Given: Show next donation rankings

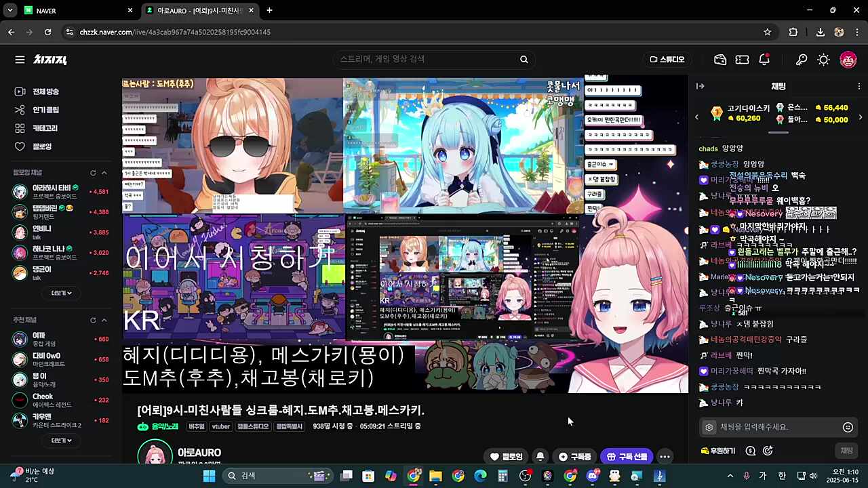Looking at the screenshot, I should [x=861, y=117].
